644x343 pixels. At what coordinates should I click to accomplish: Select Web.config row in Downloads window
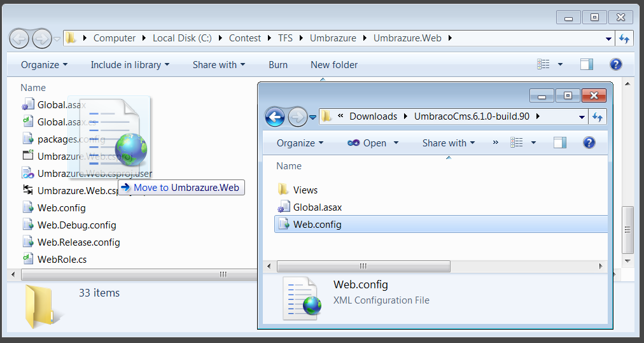[x=441, y=224]
